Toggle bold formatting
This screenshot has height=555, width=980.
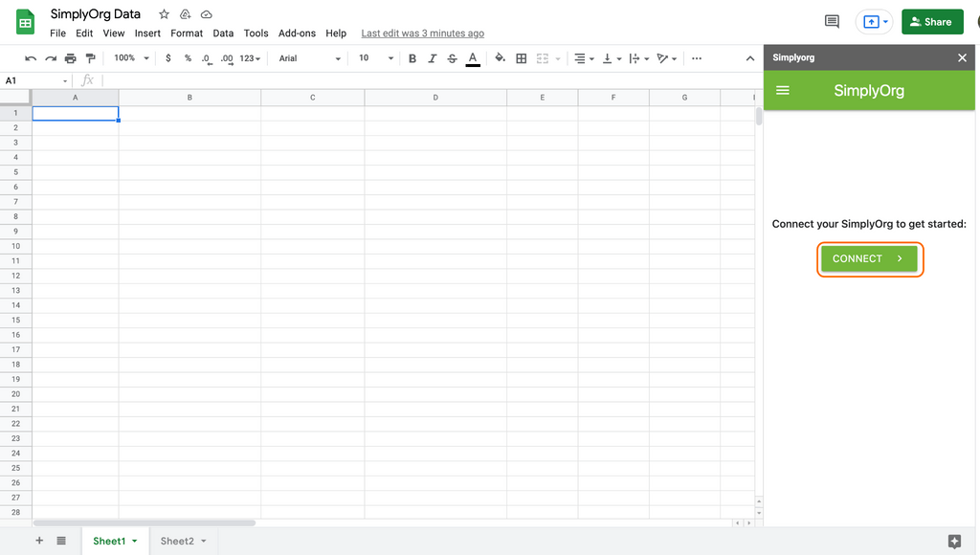pyautogui.click(x=412, y=58)
